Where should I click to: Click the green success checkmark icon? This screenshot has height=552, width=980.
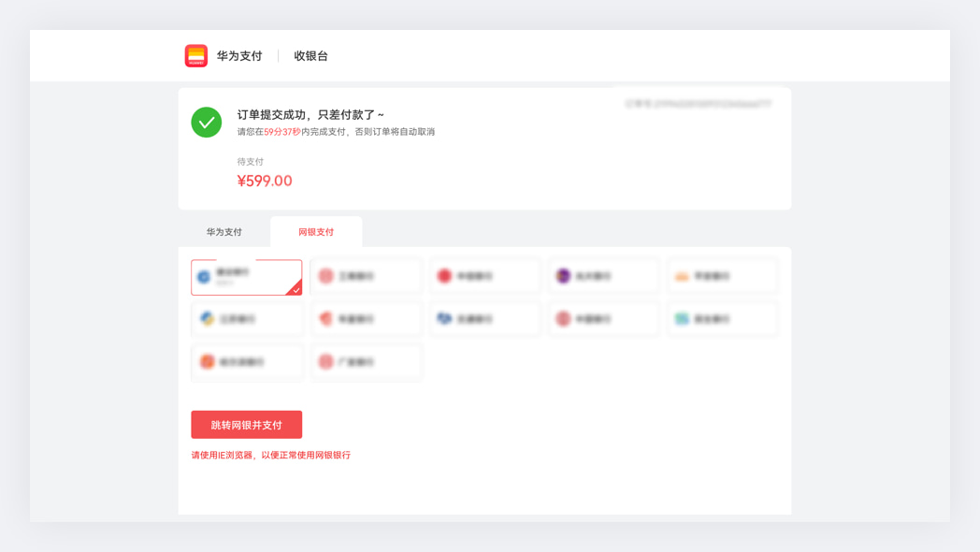pos(207,123)
